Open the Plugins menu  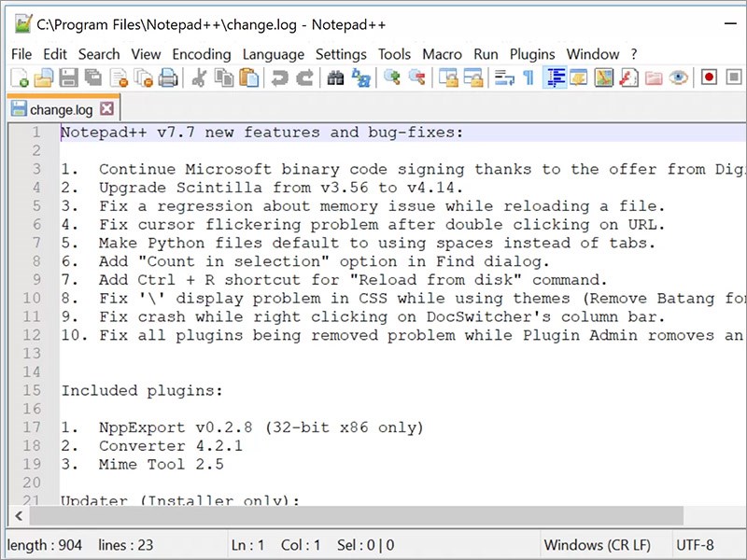pos(532,54)
